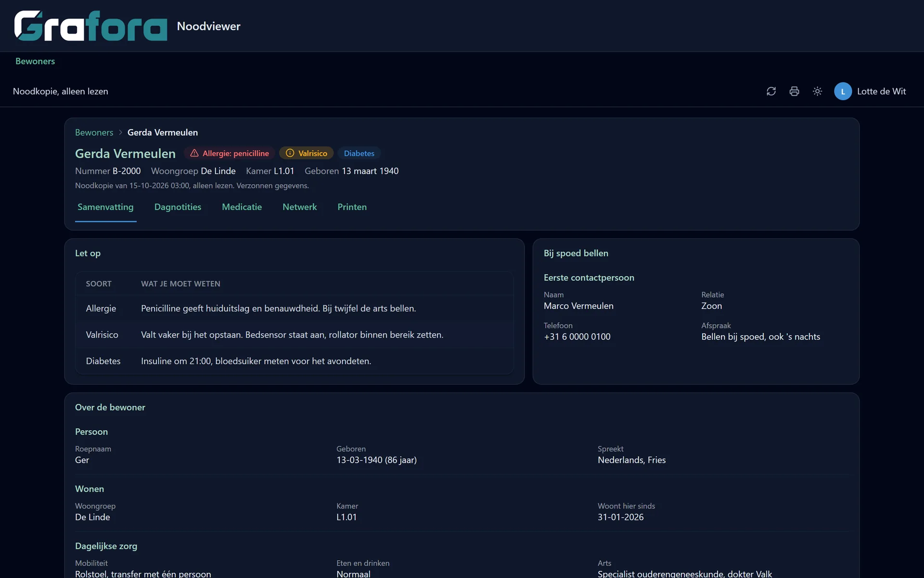Open the Bewoners navigation menu item

(x=35, y=61)
